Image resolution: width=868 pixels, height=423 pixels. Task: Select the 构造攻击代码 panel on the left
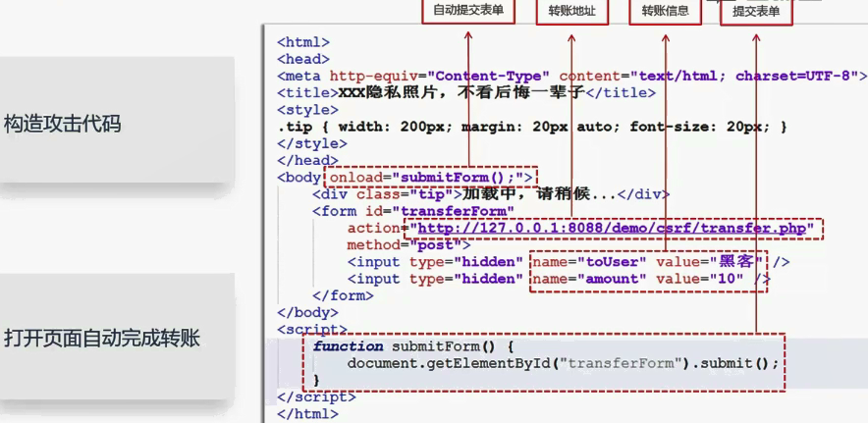click(x=117, y=120)
